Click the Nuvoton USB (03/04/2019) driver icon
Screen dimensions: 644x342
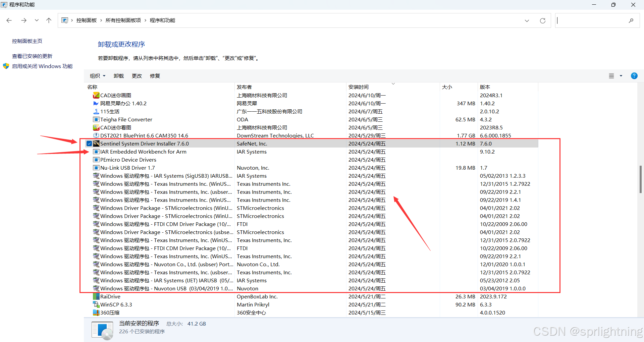coord(96,288)
